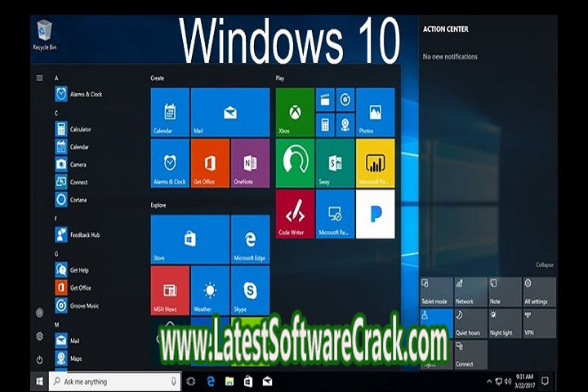The image size is (588, 392).
Task: Open letter jump list via header C
Action: (56, 113)
